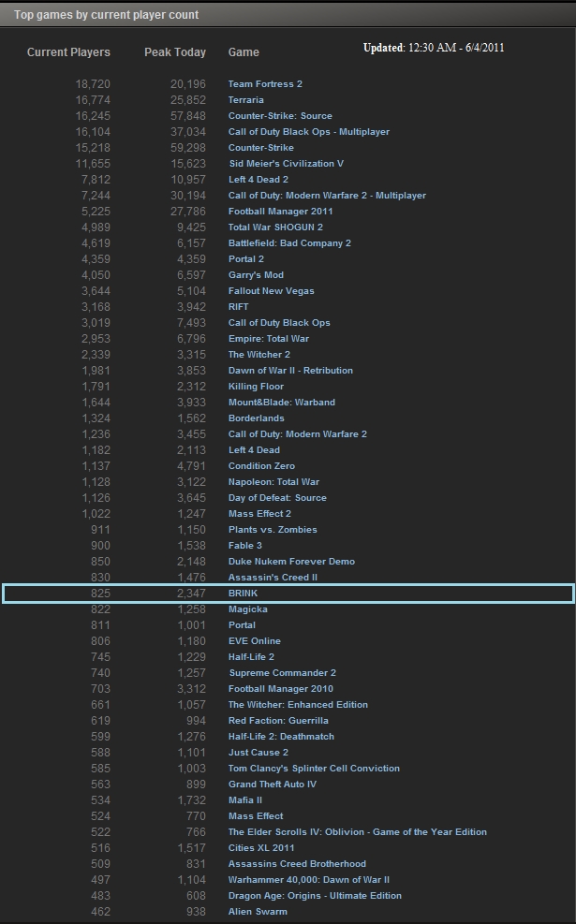Select the highlighted BRINK row

click(x=288, y=594)
